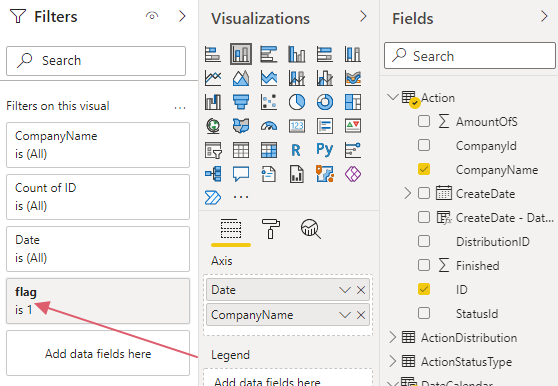The image size is (558, 386).
Task: Focus the Filters pane search box
Action: point(96,60)
